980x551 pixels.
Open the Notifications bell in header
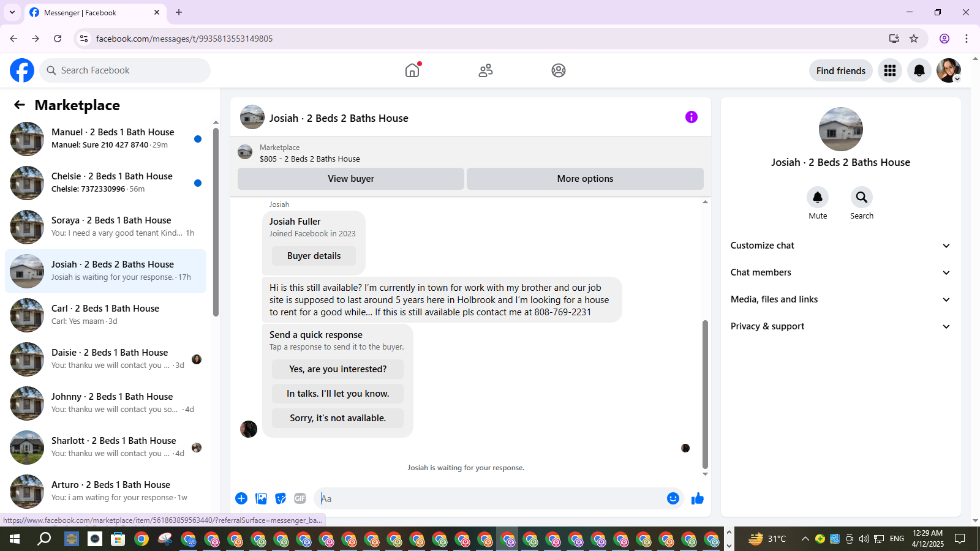tap(919, 70)
